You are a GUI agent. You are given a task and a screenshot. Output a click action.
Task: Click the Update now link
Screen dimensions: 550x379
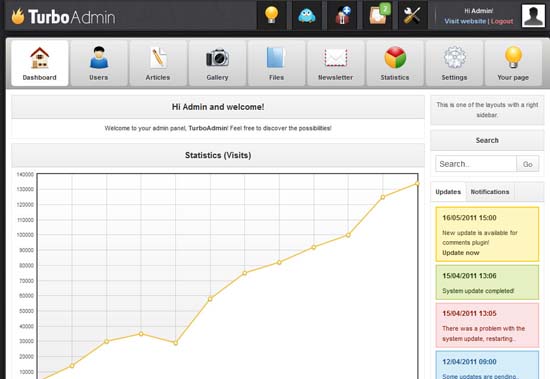point(461,253)
